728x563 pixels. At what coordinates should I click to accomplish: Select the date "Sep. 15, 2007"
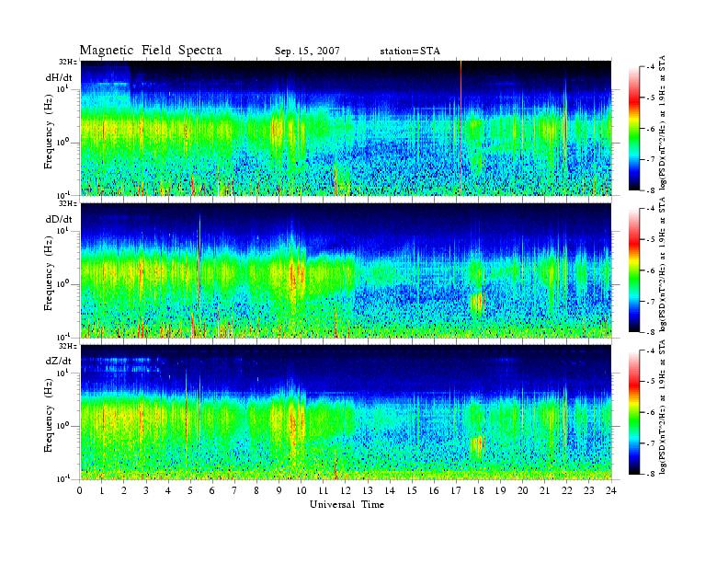307,52
